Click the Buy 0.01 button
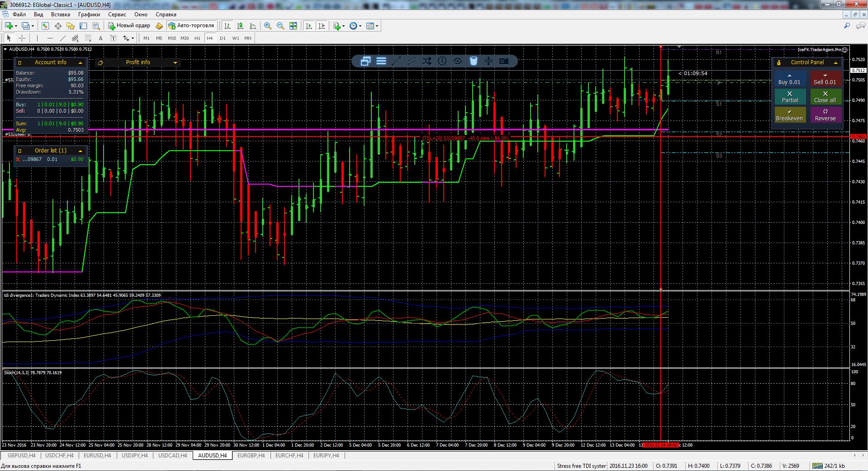This screenshot has width=868, height=471. pyautogui.click(x=789, y=79)
